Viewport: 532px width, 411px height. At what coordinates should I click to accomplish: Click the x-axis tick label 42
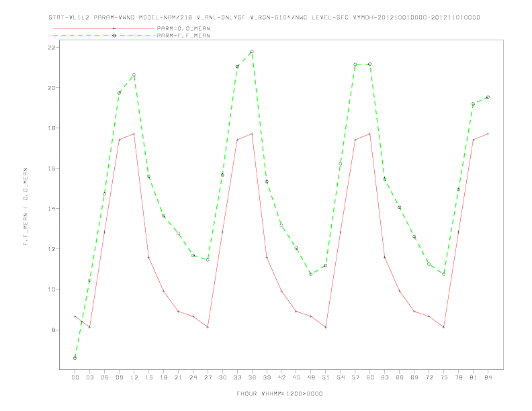281,377
